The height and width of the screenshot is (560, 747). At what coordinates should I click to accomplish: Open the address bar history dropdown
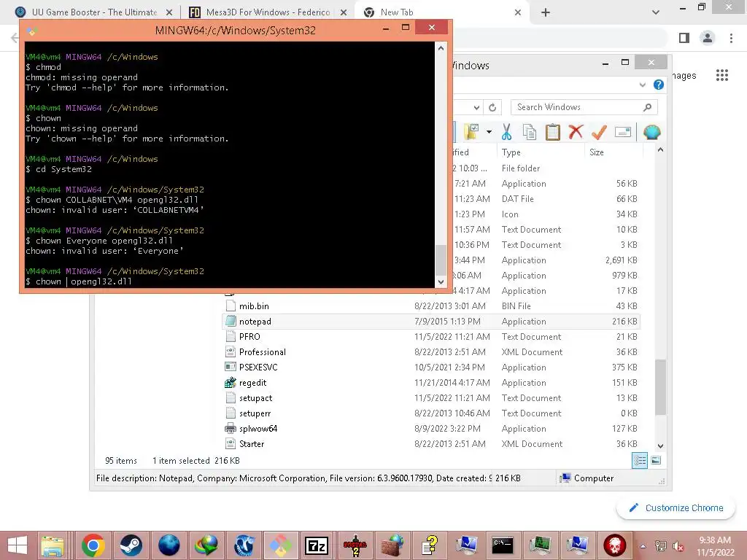[476, 108]
